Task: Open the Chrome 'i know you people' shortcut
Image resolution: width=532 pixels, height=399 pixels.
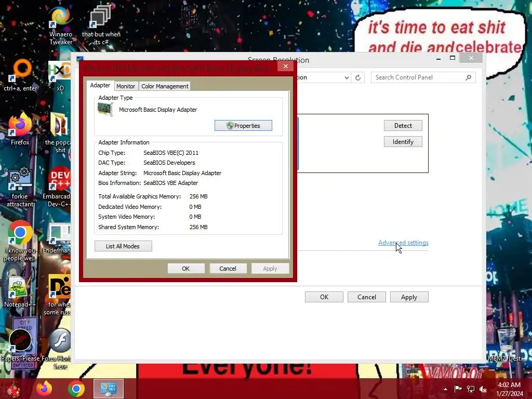Action: [x=20, y=241]
